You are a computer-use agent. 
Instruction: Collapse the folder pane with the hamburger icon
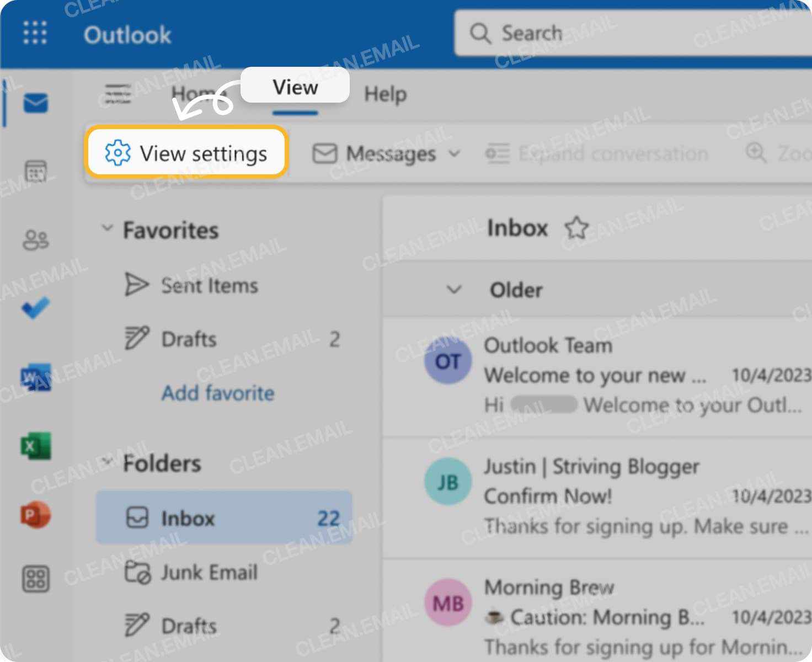(117, 93)
